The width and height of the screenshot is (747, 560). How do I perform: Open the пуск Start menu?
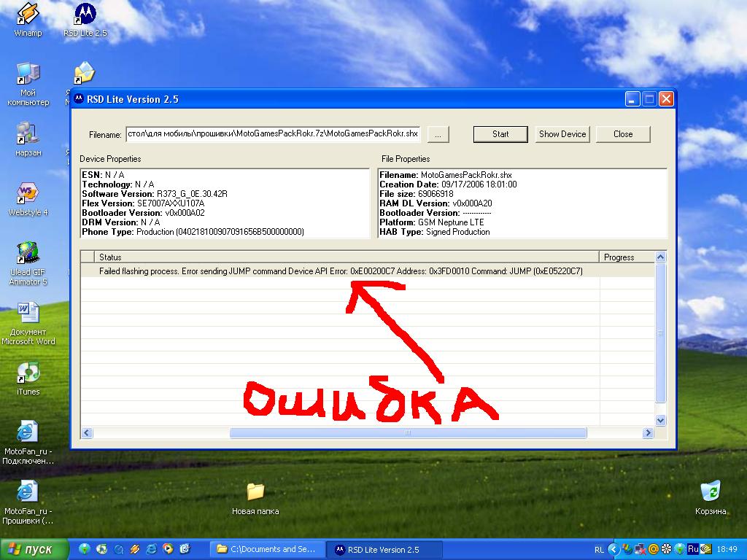pyautogui.click(x=34, y=550)
